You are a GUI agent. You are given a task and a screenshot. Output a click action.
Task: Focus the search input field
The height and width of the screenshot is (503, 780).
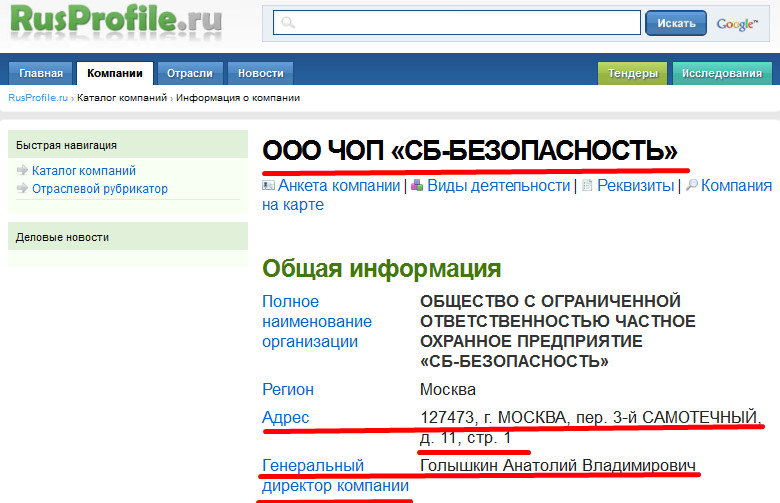point(457,23)
